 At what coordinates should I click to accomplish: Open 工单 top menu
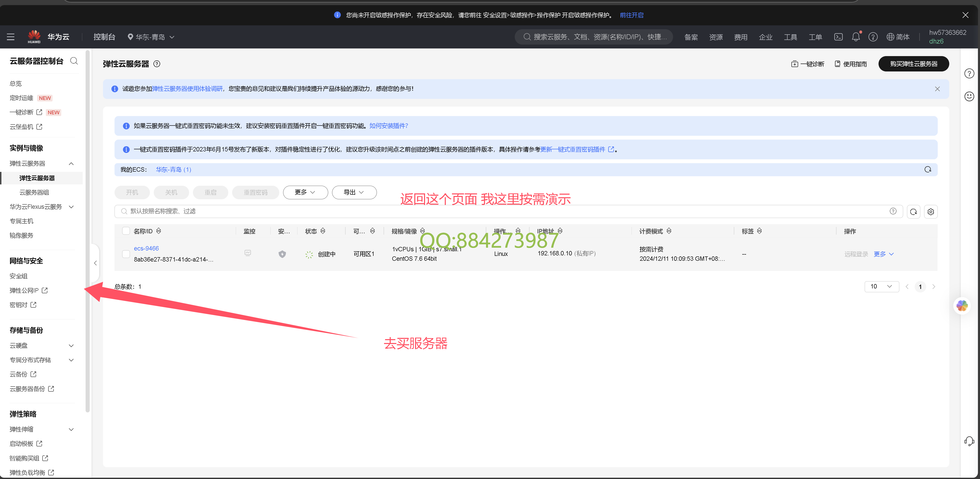click(x=815, y=37)
